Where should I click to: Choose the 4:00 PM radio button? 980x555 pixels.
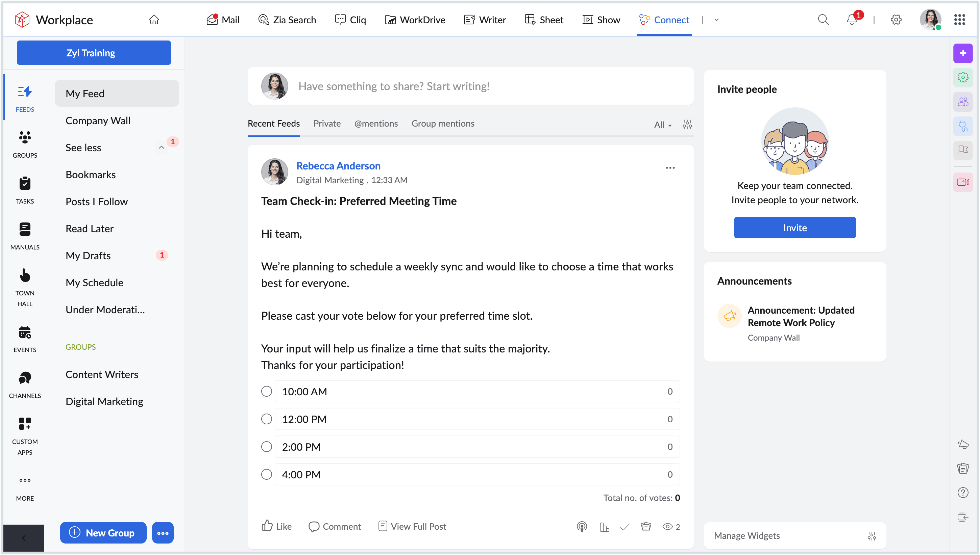click(x=267, y=475)
